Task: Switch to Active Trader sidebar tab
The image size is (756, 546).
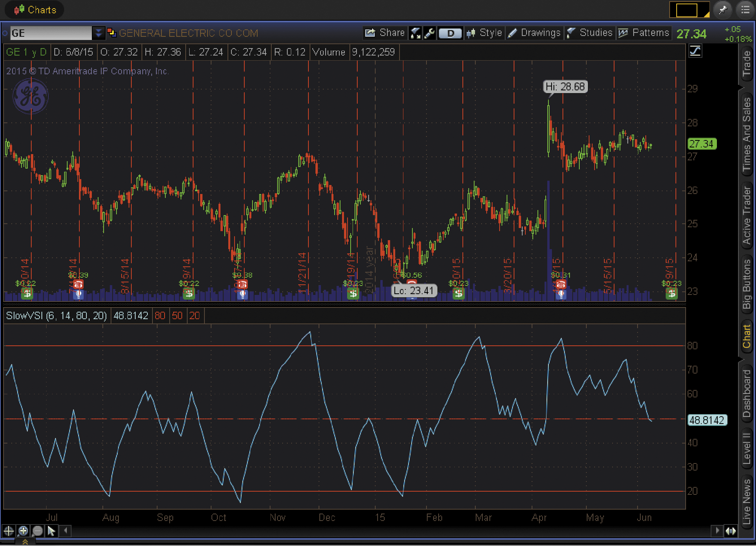Action: [x=747, y=216]
